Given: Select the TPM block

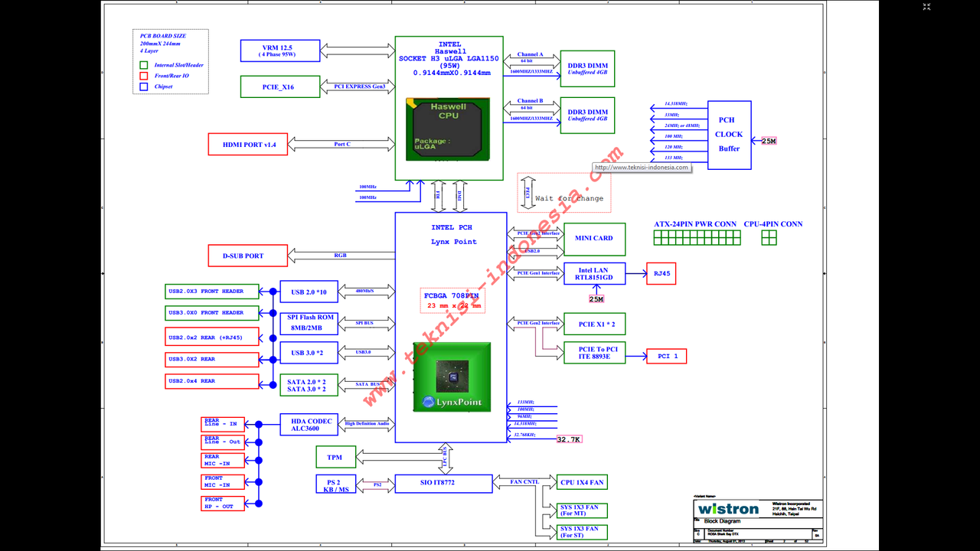Looking at the screenshot, I should (335, 457).
